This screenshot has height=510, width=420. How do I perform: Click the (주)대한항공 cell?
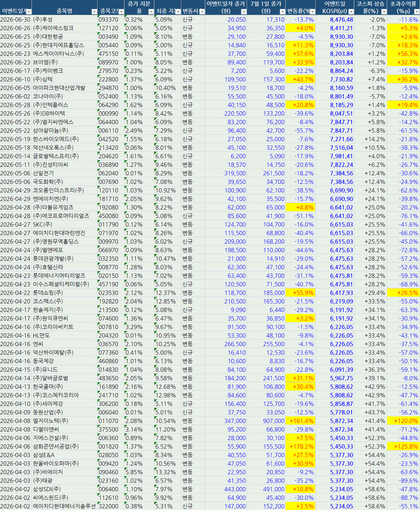[65, 37]
